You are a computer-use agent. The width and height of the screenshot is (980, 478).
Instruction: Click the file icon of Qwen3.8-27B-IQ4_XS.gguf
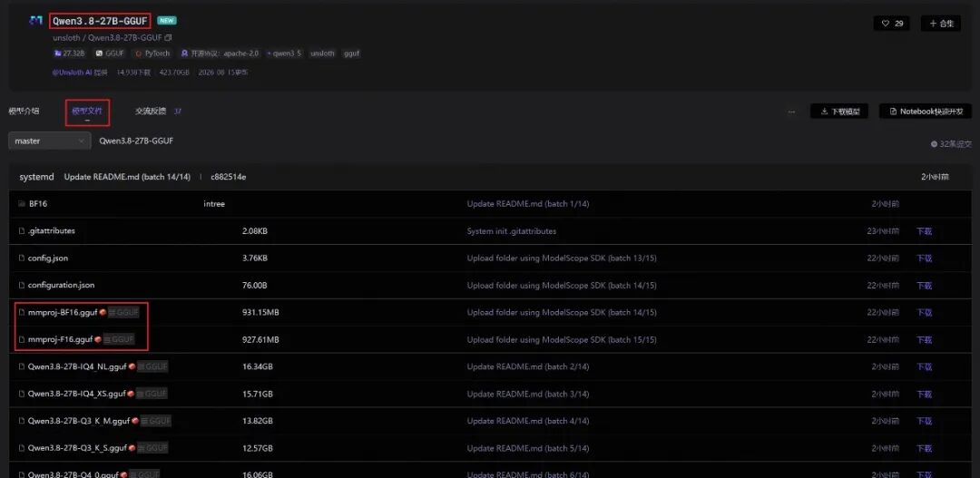coord(22,394)
